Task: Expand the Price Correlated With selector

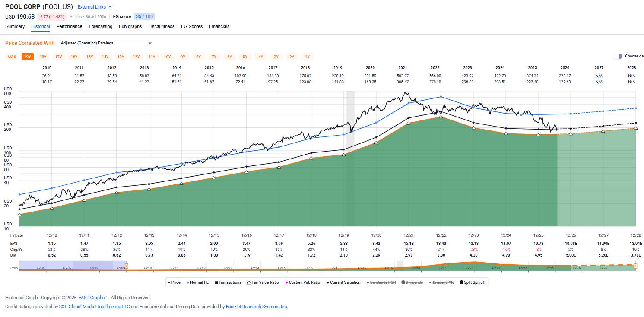Action: (x=106, y=43)
